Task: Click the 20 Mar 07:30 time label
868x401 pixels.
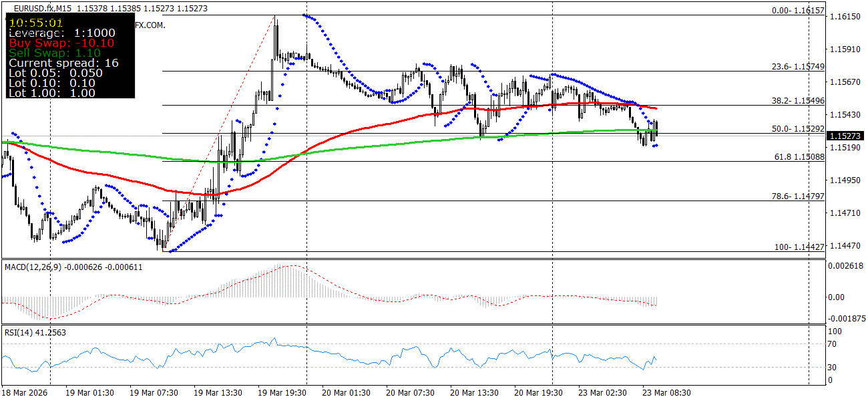Action: coord(410,393)
